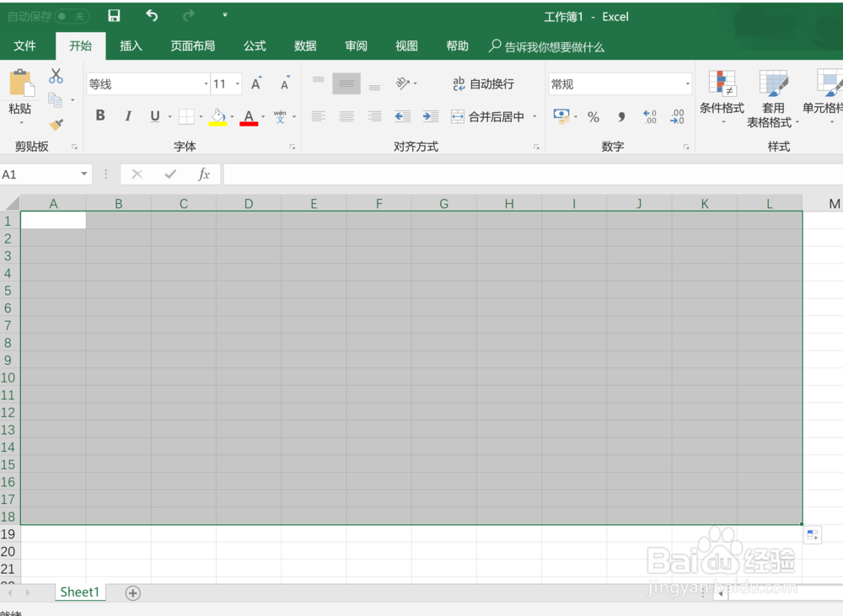Click the 自动换行 (Wrap Text) button
The height and width of the screenshot is (616, 843).
[x=483, y=84]
